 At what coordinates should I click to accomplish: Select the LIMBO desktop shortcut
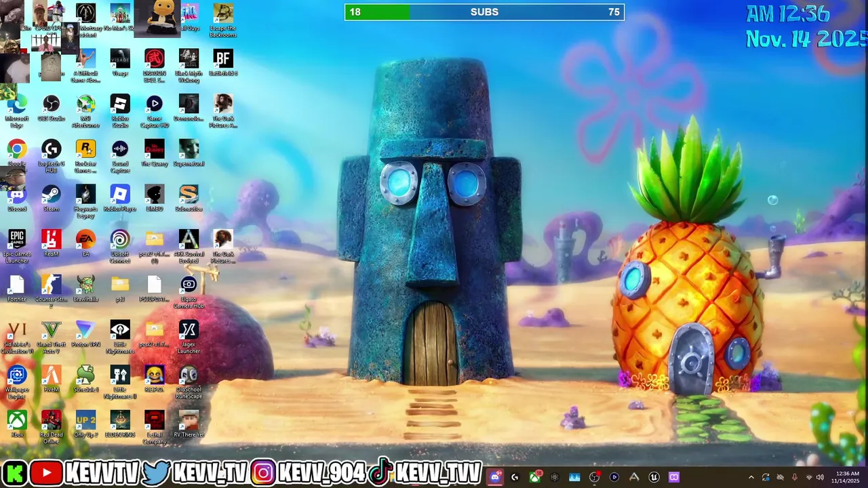coord(154,199)
